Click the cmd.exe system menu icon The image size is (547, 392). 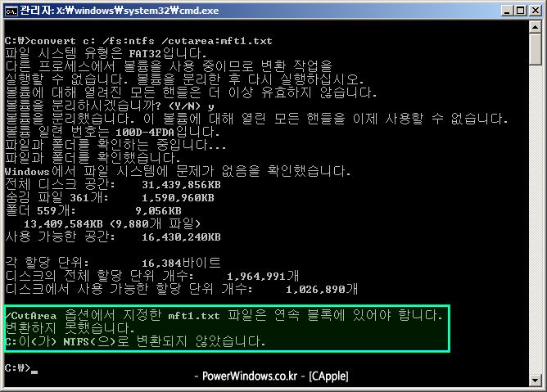pyautogui.click(x=11, y=11)
